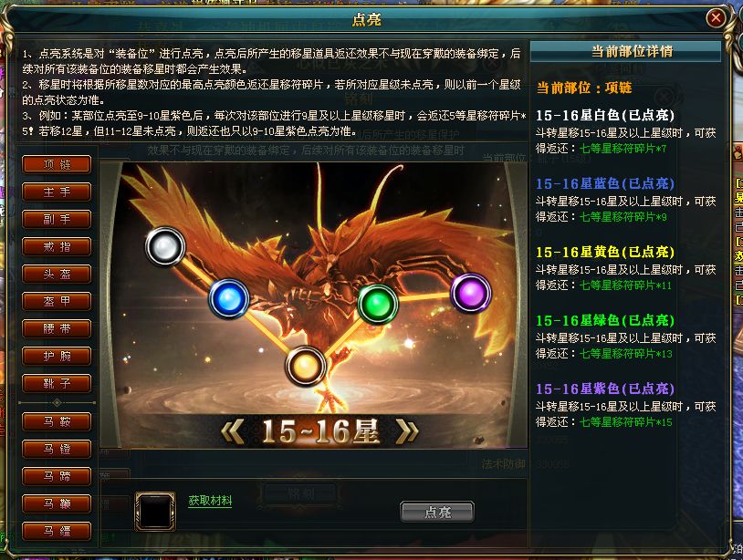743x560 pixels.
Task: Click the 点亮 button
Action: click(x=437, y=512)
